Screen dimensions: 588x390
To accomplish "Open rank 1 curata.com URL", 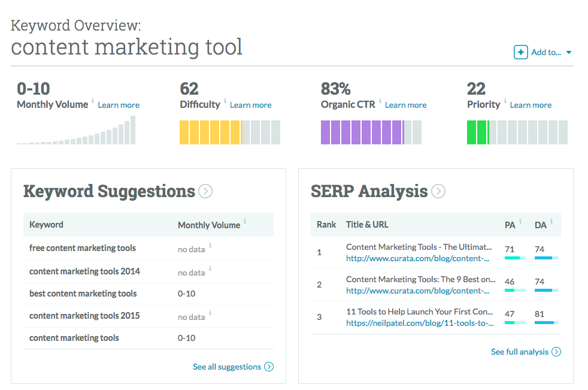I will point(417,259).
